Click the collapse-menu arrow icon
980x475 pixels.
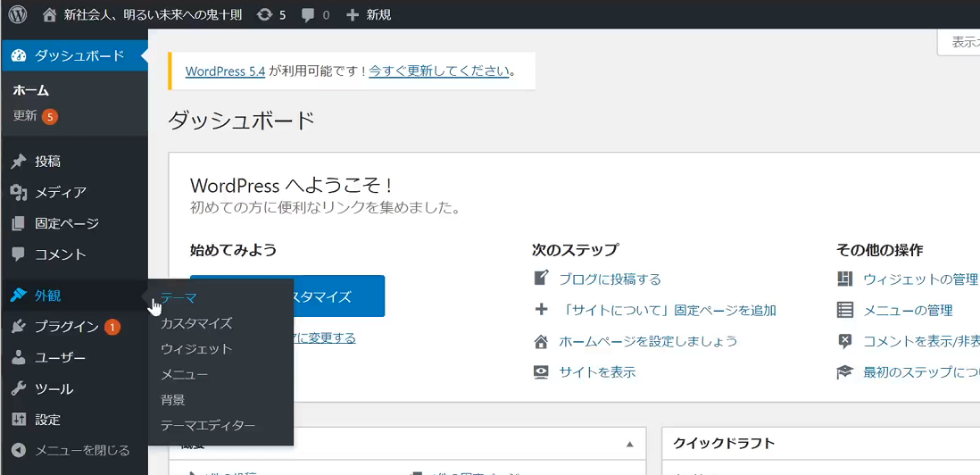pyautogui.click(x=19, y=450)
